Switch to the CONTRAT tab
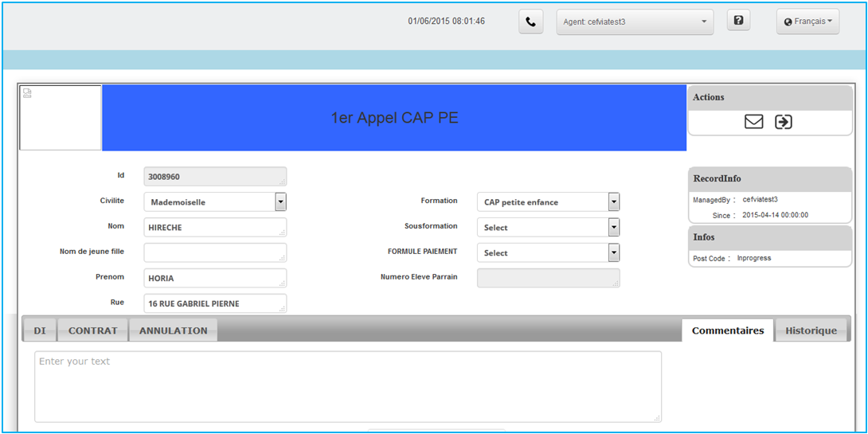Screen dimensions: 868x434 tap(93, 330)
